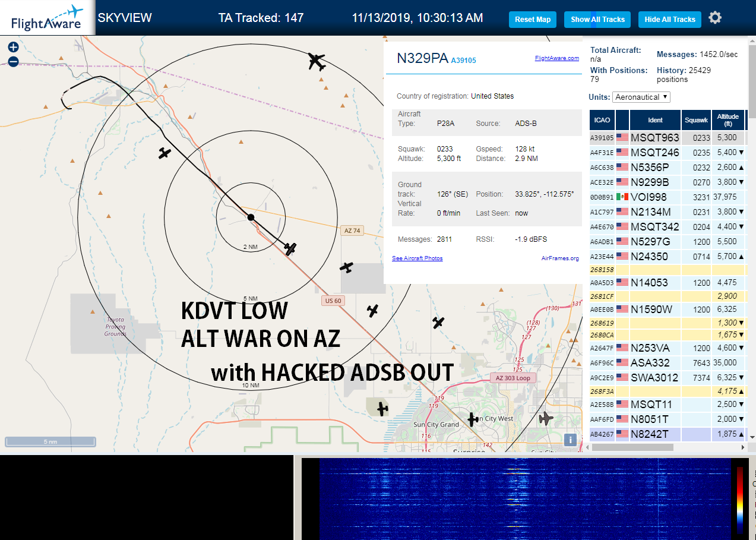Sort table by Squawk column header
This screenshot has height=540, width=756.
pos(696,120)
